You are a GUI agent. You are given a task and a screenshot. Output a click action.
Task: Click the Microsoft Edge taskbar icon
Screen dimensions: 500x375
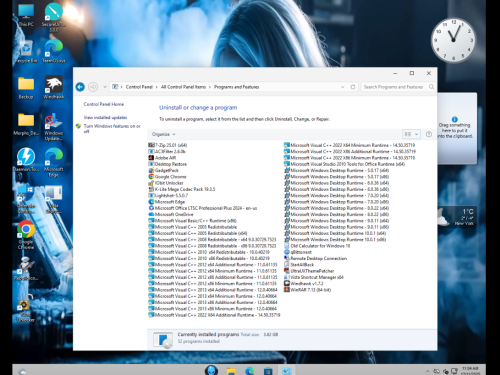250,371
